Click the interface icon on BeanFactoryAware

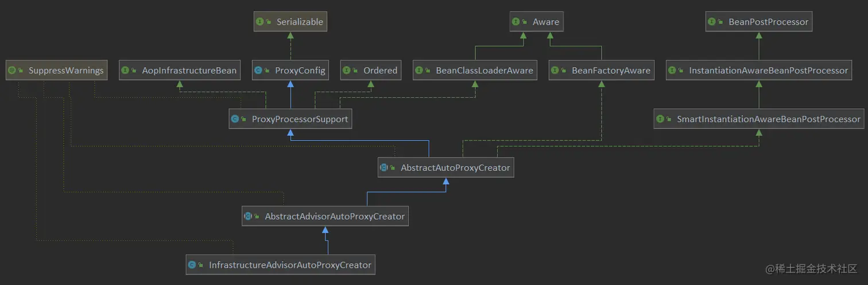point(555,71)
